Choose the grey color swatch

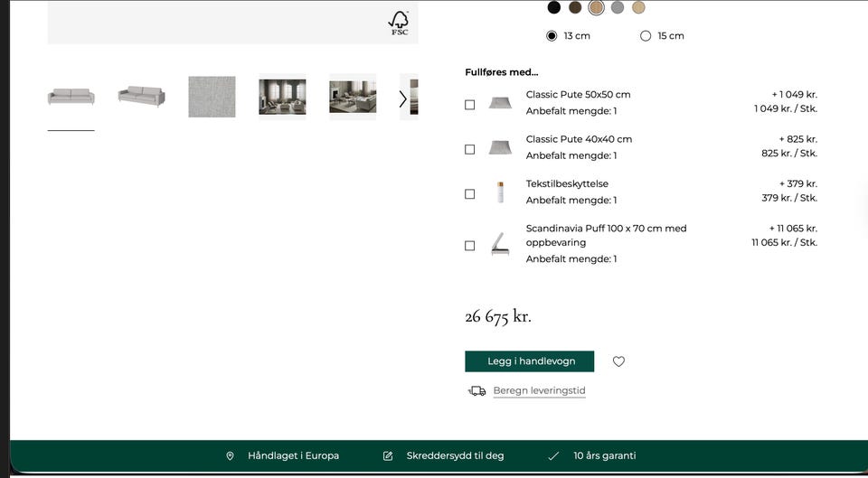618,7
